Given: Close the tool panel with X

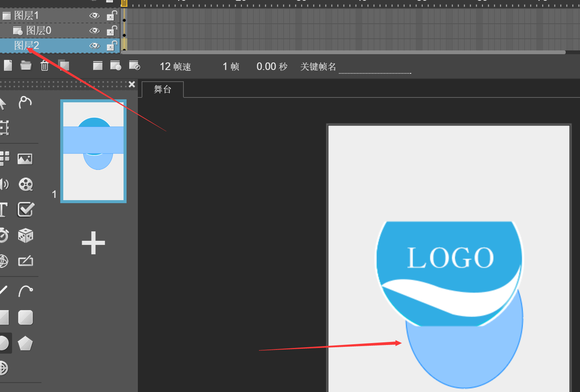Looking at the screenshot, I should (x=132, y=84).
